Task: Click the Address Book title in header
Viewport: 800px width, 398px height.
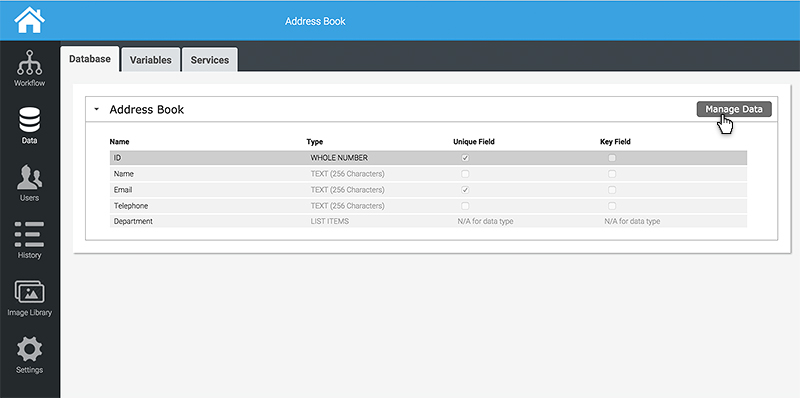Action: [315, 21]
